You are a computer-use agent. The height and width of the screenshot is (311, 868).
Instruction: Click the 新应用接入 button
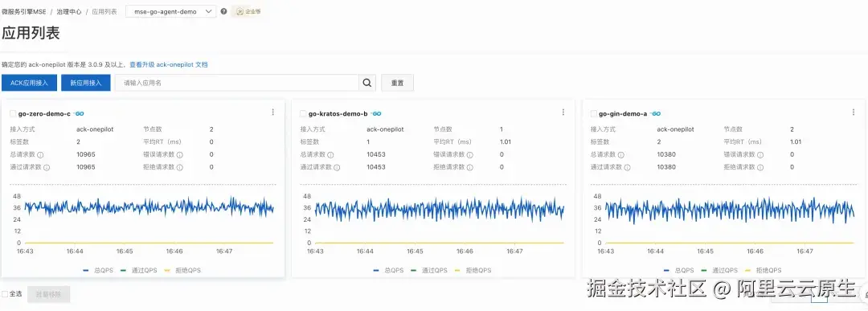(x=86, y=83)
